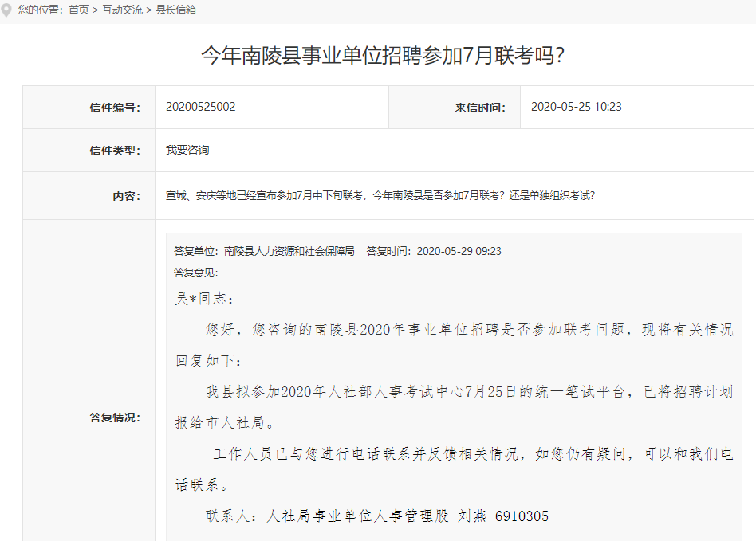Click the letter content about 宣城、安庆 联考
This screenshot has height=541, width=756.
pos(380,195)
